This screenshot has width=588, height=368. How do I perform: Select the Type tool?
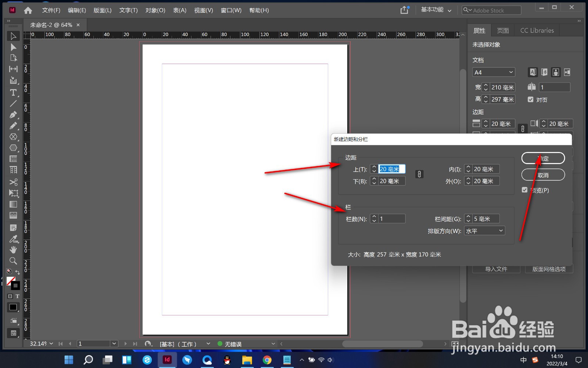(13, 92)
